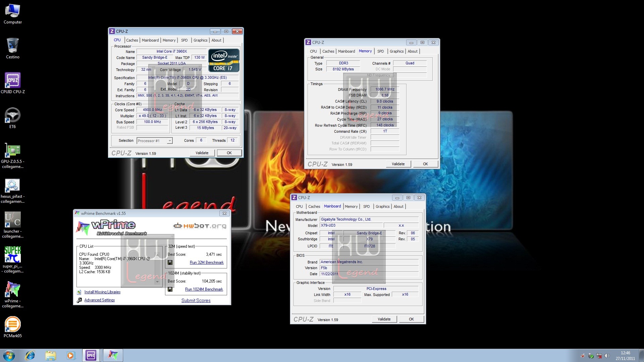Click the Gigabyte Technology manufacturer field
The width and height of the screenshot is (644, 362).
369,219
